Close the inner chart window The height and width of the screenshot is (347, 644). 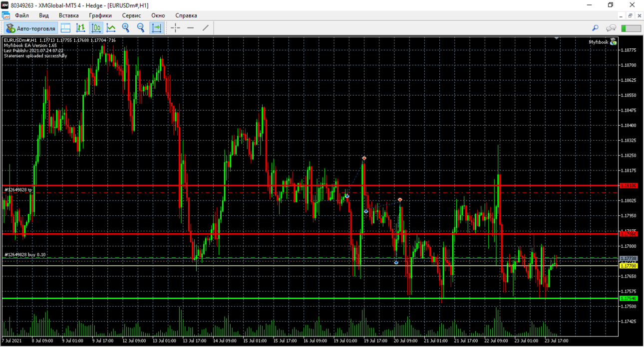coord(639,15)
